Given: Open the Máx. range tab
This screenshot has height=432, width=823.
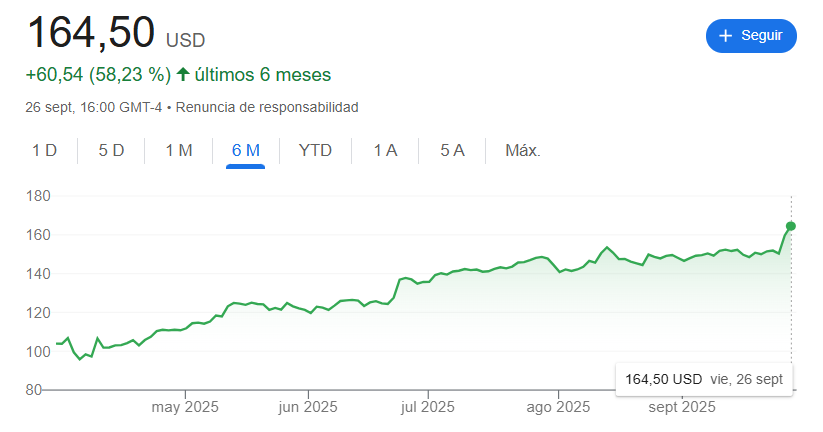Looking at the screenshot, I should tap(522, 151).
